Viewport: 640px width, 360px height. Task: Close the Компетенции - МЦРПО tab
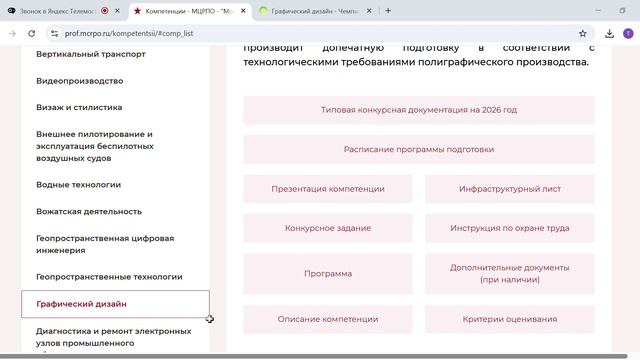(x=243, y=11)
